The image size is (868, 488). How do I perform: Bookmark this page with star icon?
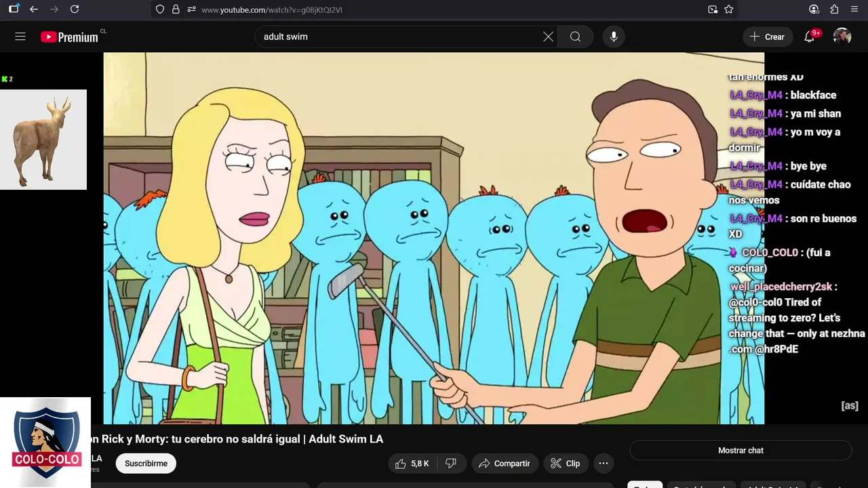click(729, 9)
